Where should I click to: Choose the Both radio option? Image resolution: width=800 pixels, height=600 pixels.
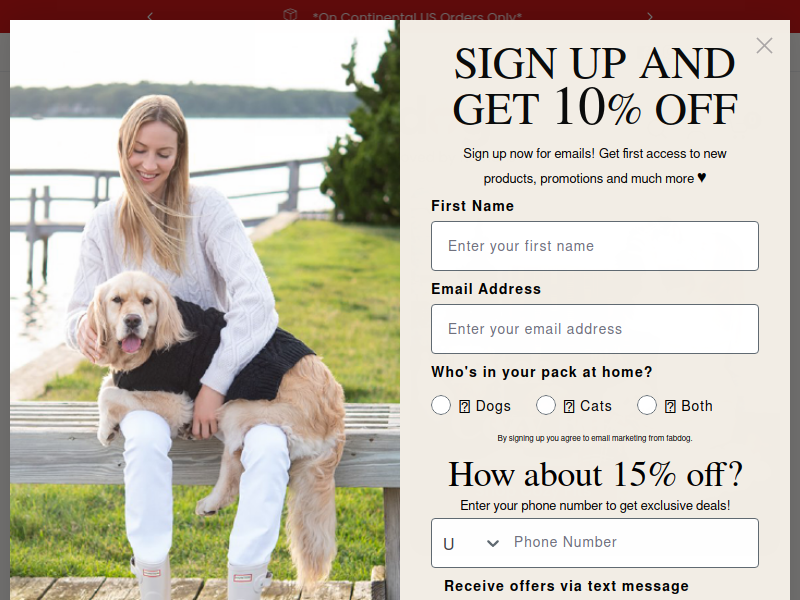tap(647, 405)
